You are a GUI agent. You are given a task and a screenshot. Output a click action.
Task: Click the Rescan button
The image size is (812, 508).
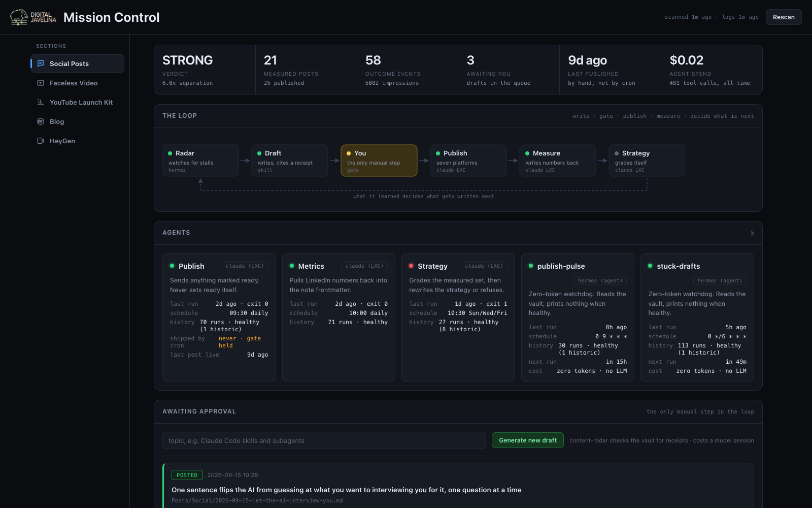click(x=784, y=17)
